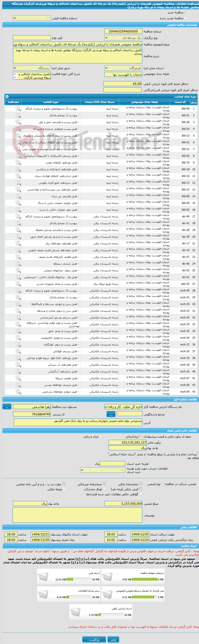Click مشاهده column header
199x644 pixels.
tap(13, 102)
